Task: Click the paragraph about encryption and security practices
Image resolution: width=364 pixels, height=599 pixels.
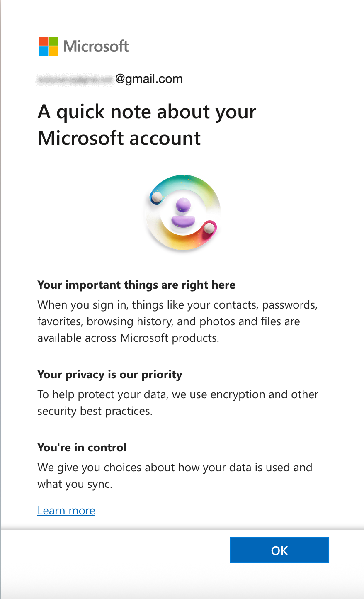Action: (x=177, y=402)
